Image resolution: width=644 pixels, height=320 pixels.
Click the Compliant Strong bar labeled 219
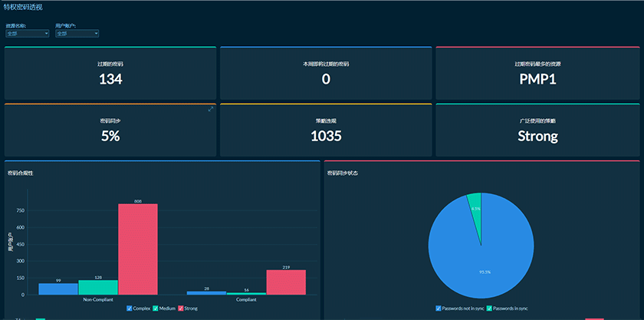pos(286,282)
